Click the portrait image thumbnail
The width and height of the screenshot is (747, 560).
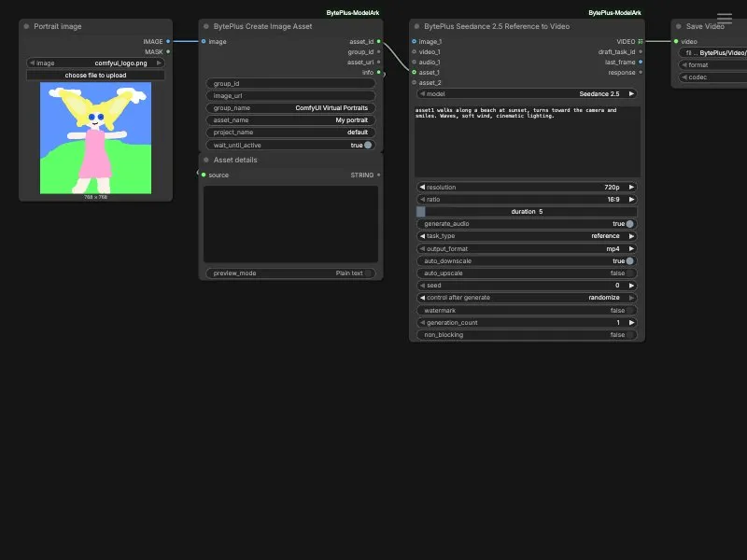click(x=96, y=138)
